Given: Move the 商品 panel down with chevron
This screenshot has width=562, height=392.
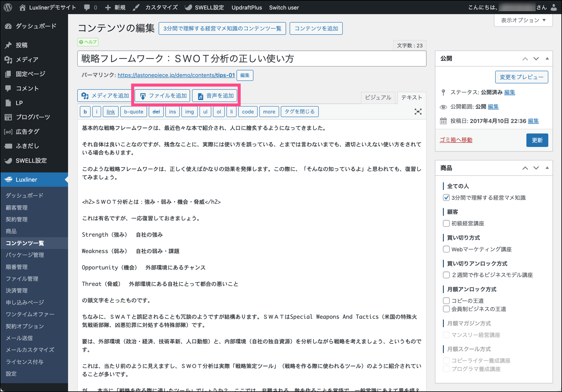Looking at the screenshot, I should [536, 168].
